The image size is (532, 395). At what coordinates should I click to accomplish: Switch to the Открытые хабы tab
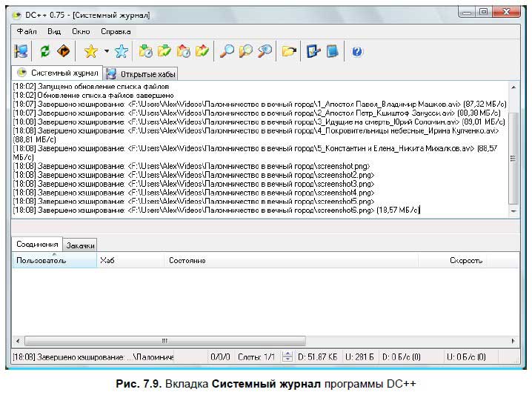141,73
